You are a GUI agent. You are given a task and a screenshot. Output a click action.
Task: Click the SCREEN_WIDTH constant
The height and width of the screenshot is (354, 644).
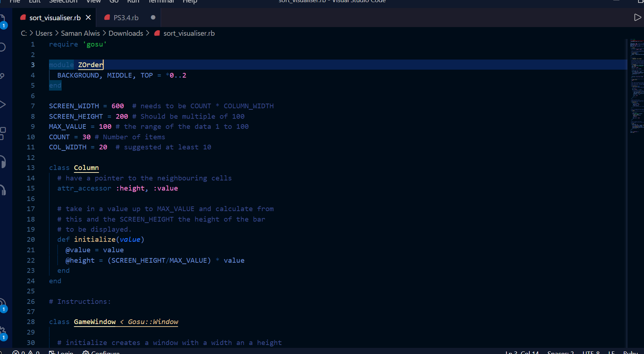[x=74, y=106]
